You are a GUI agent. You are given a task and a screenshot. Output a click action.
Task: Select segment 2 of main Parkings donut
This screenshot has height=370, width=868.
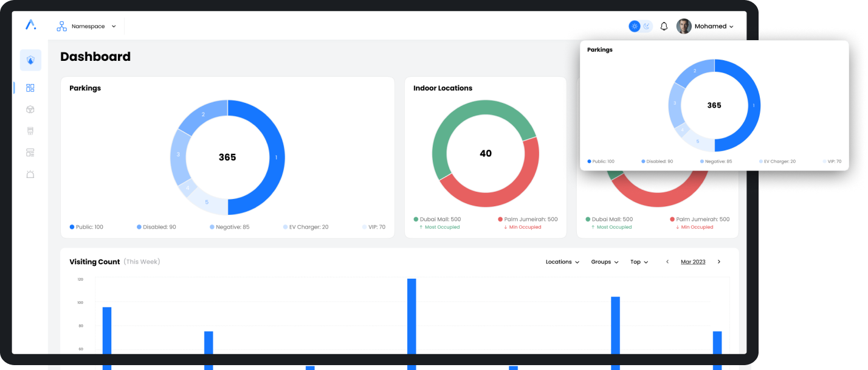coord(203,114)
